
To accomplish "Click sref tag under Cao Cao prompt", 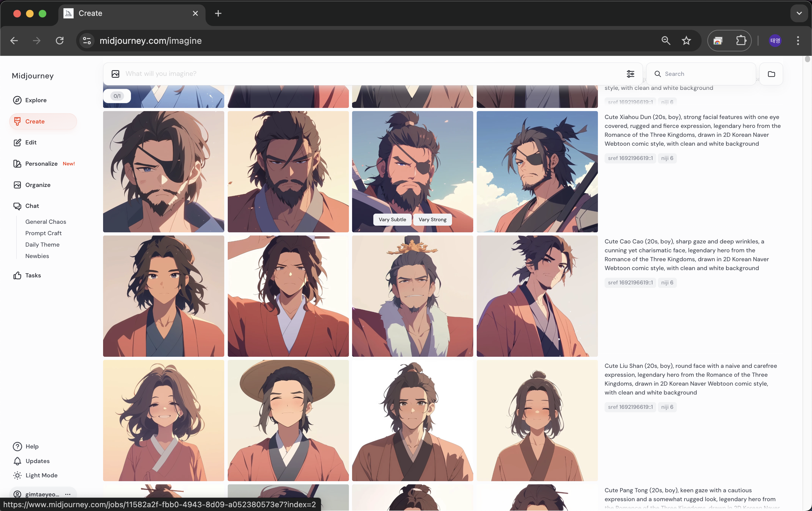I will (x=630, y=283).
